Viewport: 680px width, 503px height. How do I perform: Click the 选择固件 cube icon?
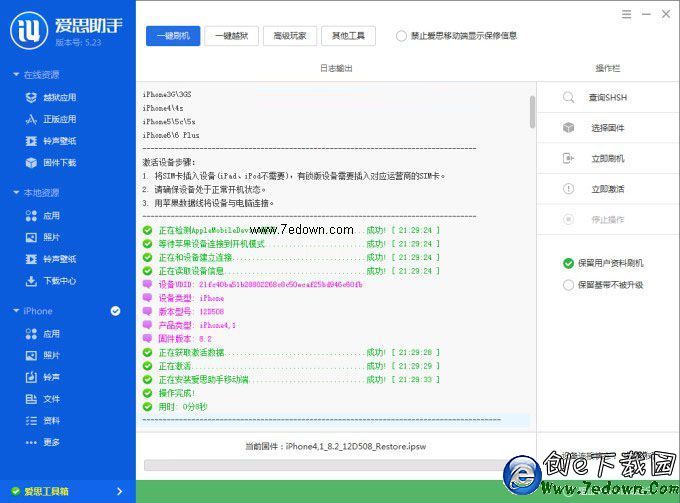tap(568, 127)
